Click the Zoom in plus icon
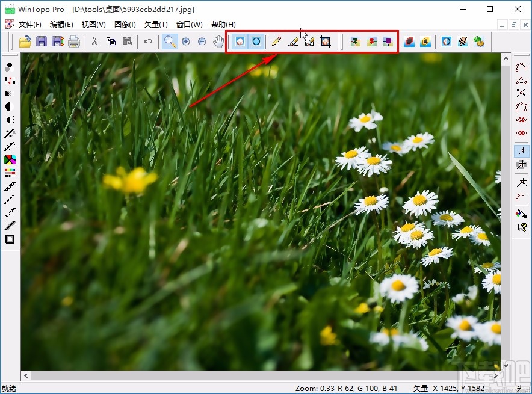 tap(186, 42)
